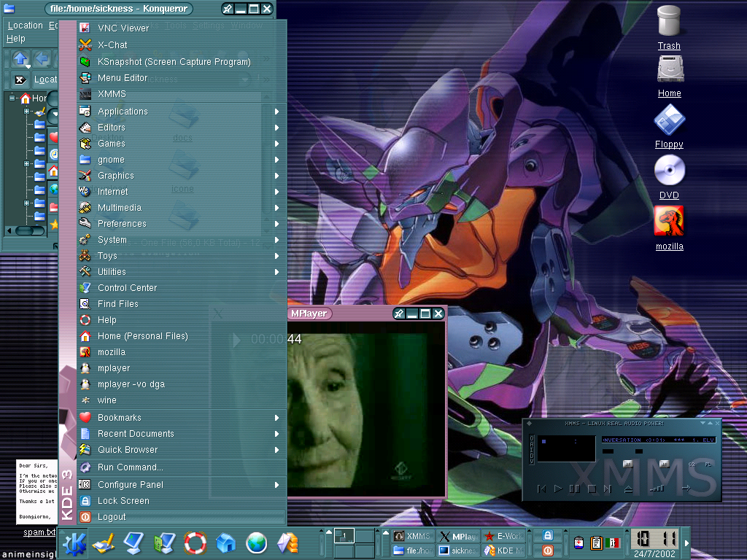This screenshot has width=747, height=560.
Task: Open the mail envelope panel icon
Action: (x=287, y=543)
